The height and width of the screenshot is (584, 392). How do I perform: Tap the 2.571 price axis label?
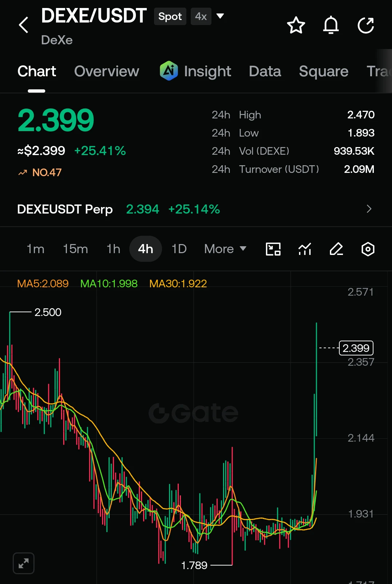[x=360, y=292]
